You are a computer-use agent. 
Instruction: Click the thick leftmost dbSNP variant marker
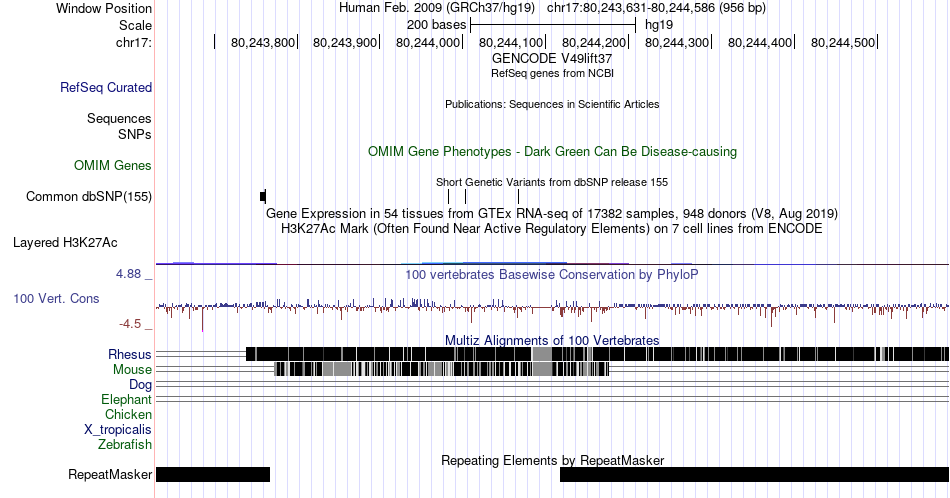263,196
